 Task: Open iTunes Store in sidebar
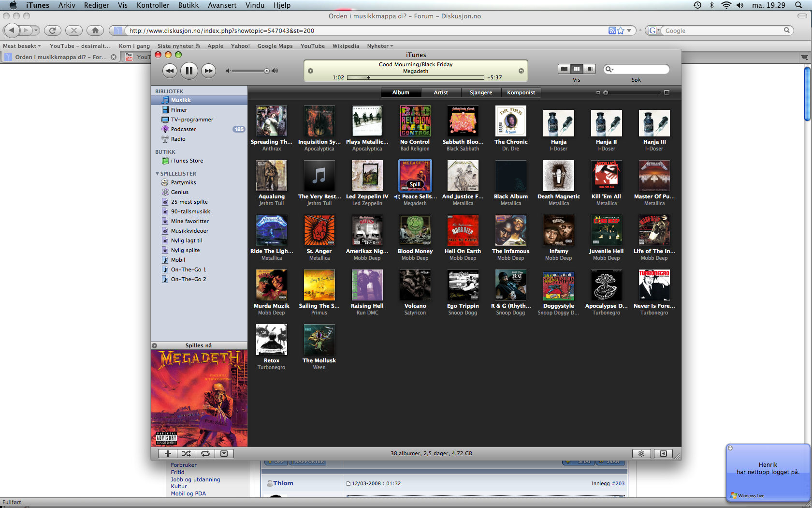tap(199, 161)
